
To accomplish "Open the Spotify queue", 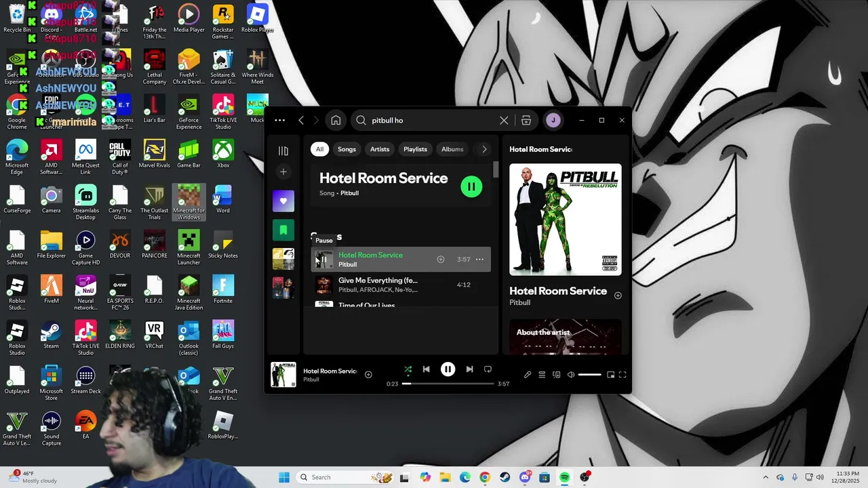I will point(542,375).
